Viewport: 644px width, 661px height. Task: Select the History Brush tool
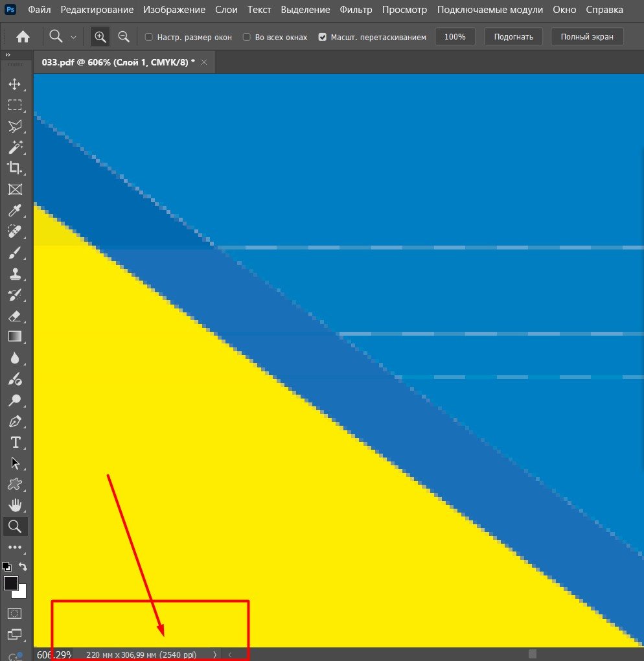click(x=15, y=295)
